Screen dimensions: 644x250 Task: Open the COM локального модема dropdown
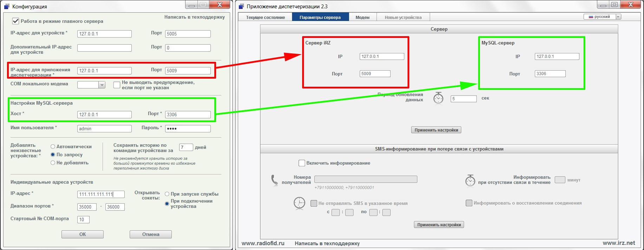coord(102,85)
